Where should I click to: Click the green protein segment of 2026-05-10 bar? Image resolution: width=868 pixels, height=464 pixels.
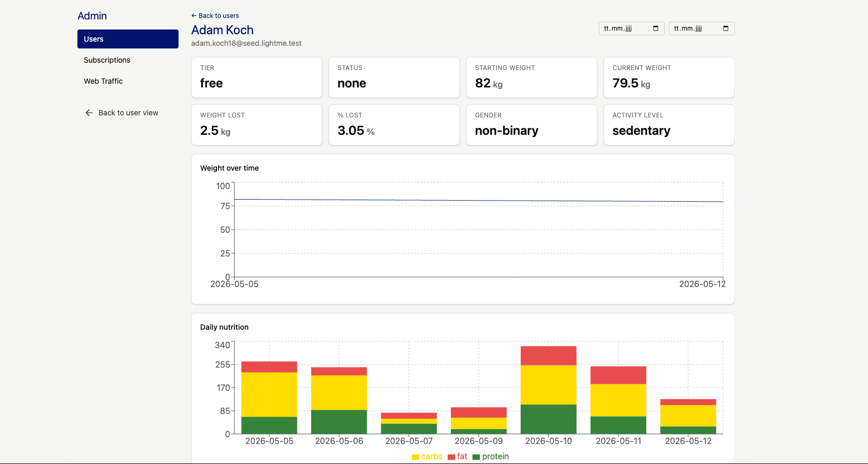pos(548,419)
